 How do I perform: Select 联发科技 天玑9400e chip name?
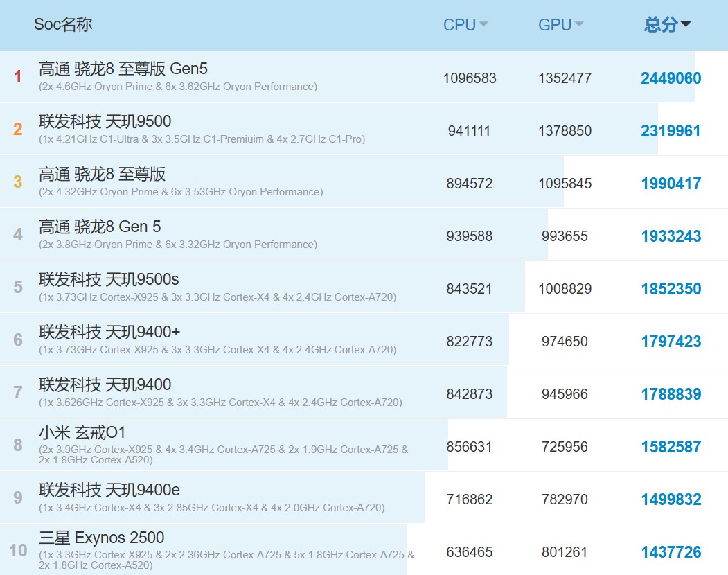(x=109, y=490)
